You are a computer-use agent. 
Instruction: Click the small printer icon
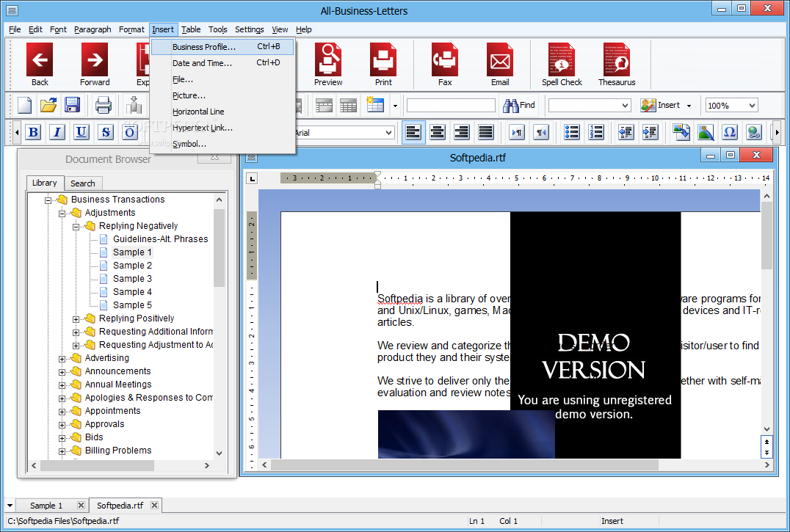(x=104, y=105)
